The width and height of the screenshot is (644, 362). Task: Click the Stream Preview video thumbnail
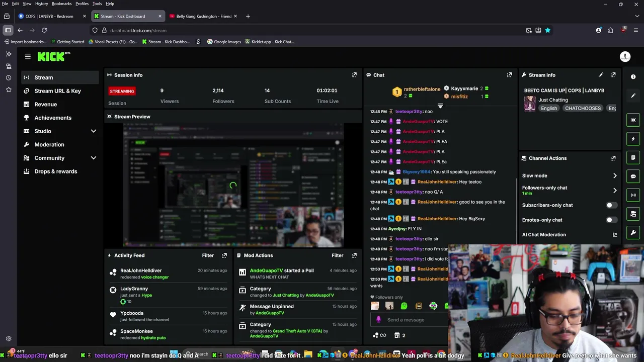point(233,186)
